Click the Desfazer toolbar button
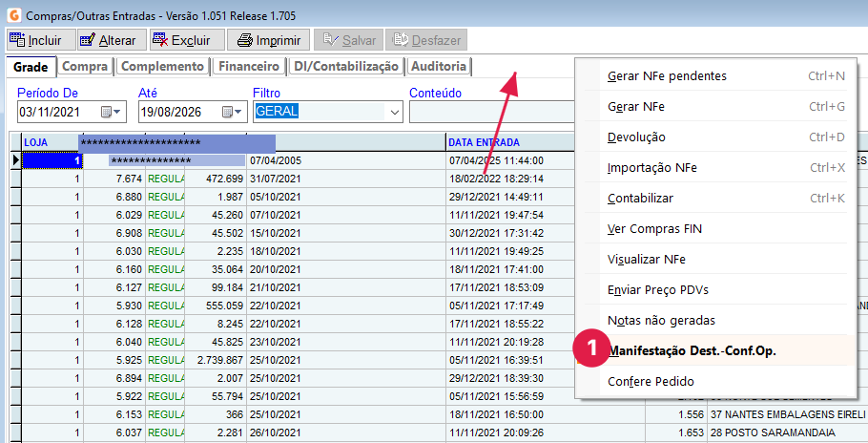 pos(426,40)
